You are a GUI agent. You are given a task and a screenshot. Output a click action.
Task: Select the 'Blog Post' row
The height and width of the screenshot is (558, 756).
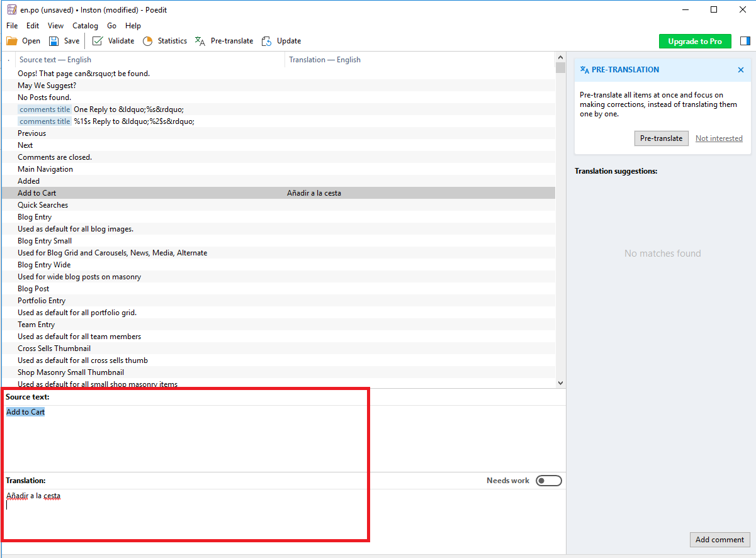[278, 289]
